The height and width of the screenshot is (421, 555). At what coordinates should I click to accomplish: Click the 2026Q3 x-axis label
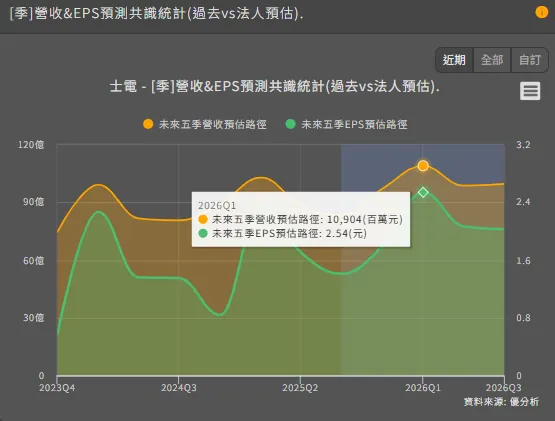coord(503,388)
